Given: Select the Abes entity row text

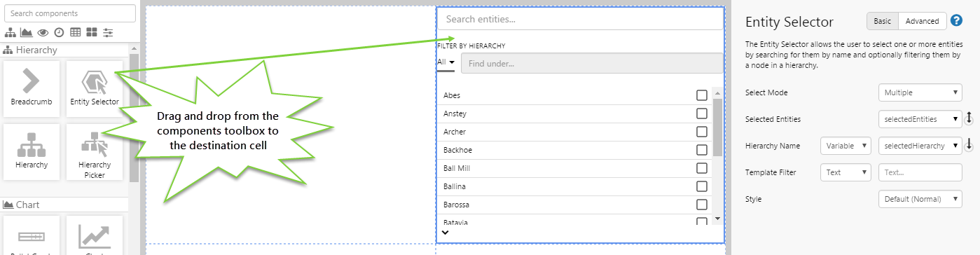Looking at the screenshot, I should pyautogui.click(x=452, y=95).
